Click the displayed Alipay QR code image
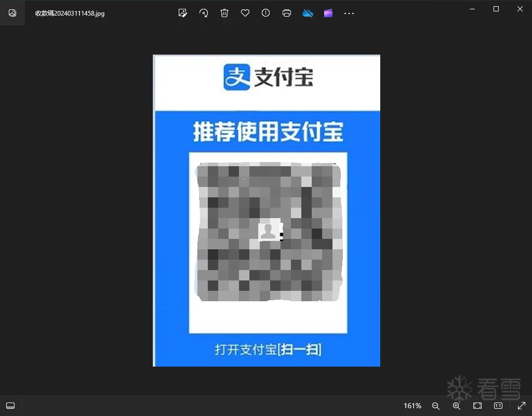The height and width of the screenshot is (416, 532). (x=267, y=210)
